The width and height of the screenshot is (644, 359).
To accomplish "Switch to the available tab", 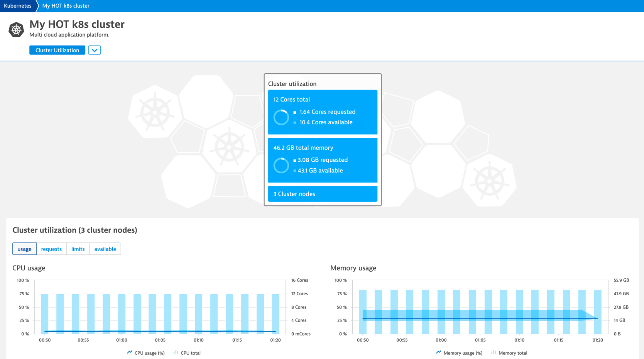I will click(x=105, y=249).
